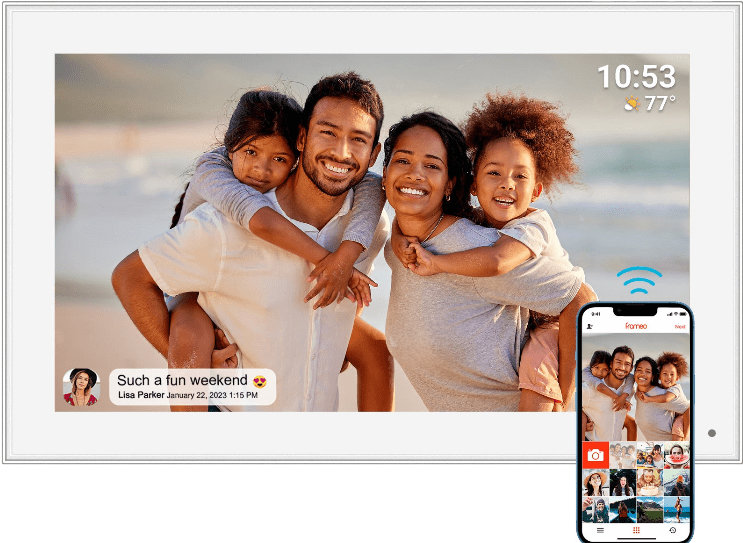Click the 77° temperature reading
This screenshot has width=743, height=543.
point(660,102)
